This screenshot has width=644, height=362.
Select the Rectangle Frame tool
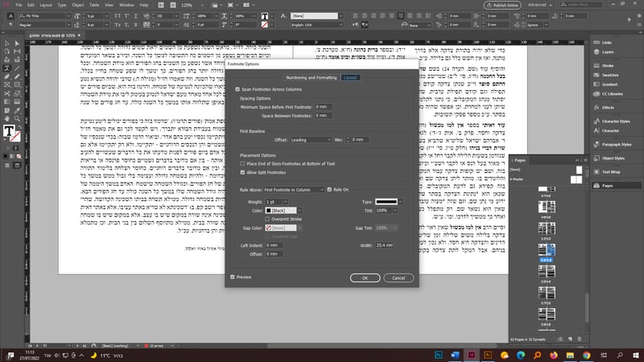coord(7,85)
